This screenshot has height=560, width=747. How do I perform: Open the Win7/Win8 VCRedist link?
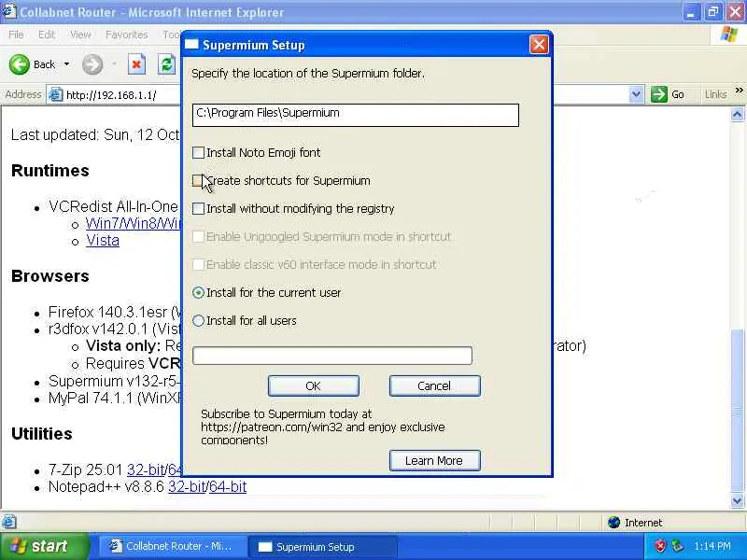(134, 223)
